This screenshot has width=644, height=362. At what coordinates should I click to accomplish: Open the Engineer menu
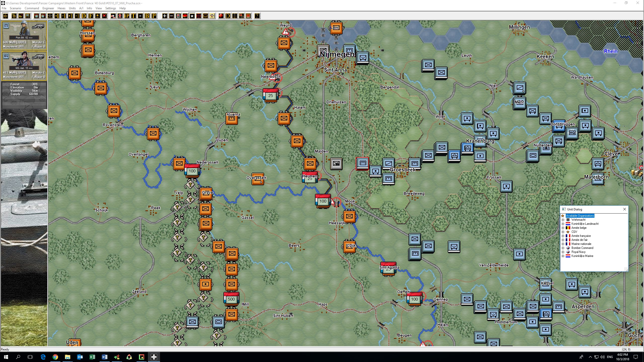pyautogui.click(x=48, y=8)
